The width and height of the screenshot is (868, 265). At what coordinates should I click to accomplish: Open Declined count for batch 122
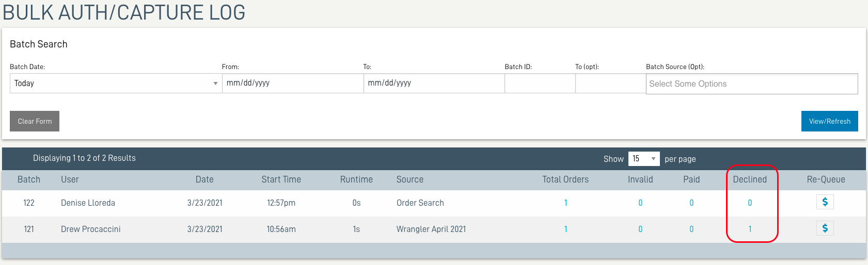tap(750, 203)
